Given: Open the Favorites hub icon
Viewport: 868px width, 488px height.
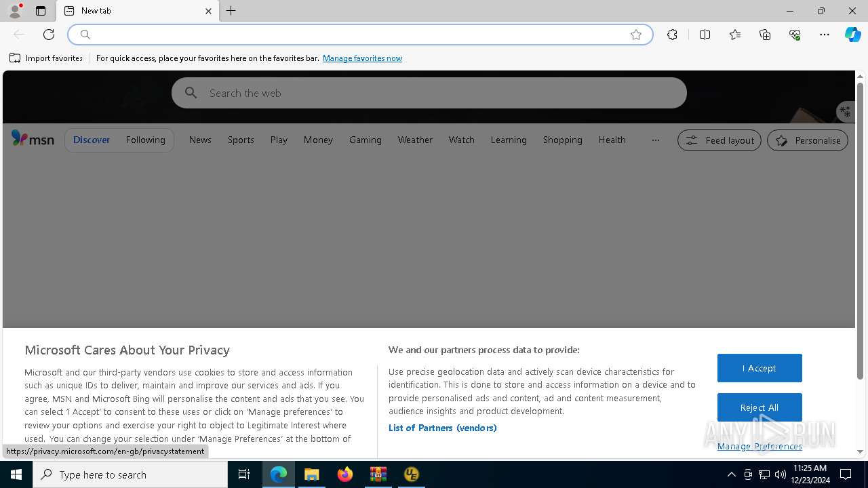Looking at the screenshot, I should point(735,35).
